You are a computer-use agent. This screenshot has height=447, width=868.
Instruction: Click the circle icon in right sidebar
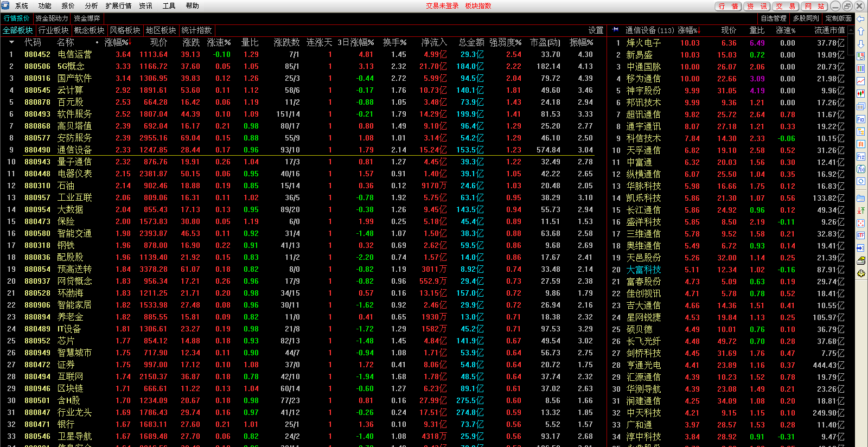click(x=861, y=181)
